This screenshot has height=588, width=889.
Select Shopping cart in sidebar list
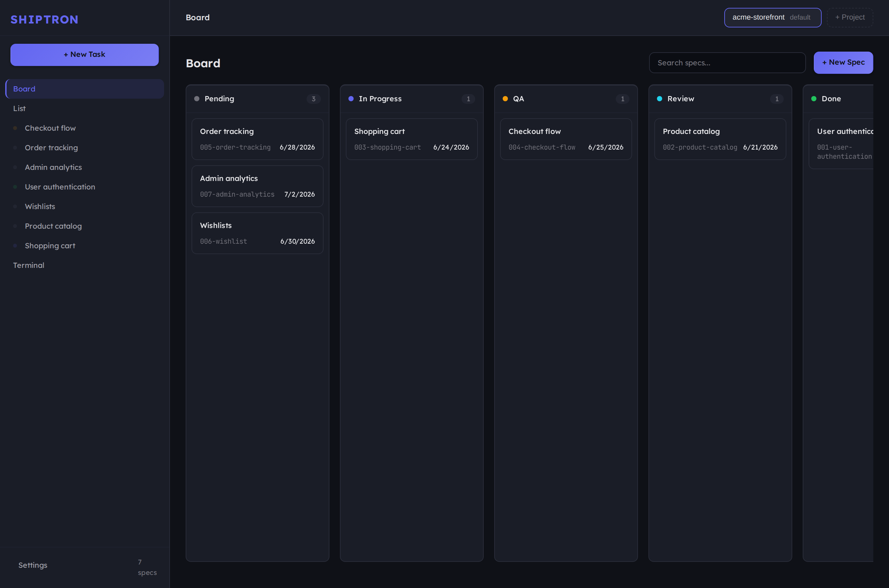click(x=85, y=246)
